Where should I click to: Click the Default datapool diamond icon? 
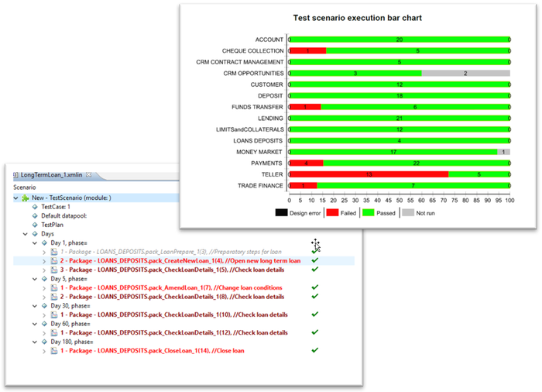[34, 215]
